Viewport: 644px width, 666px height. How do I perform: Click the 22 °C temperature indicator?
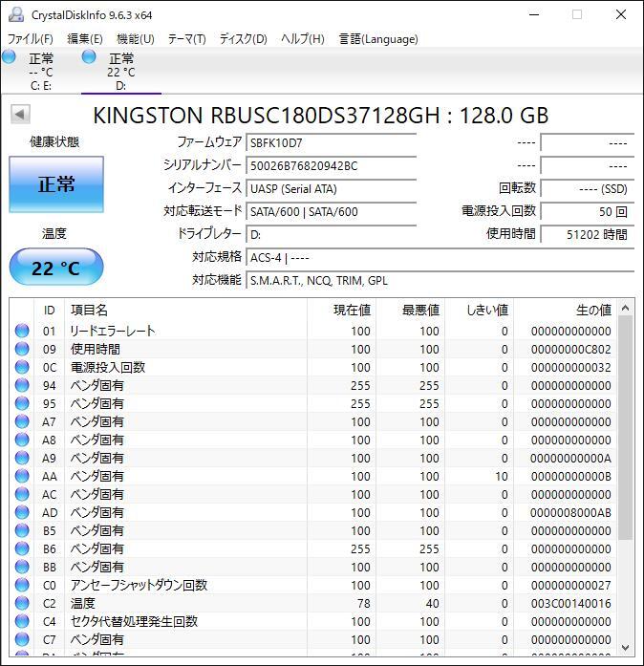click(56, 268)
